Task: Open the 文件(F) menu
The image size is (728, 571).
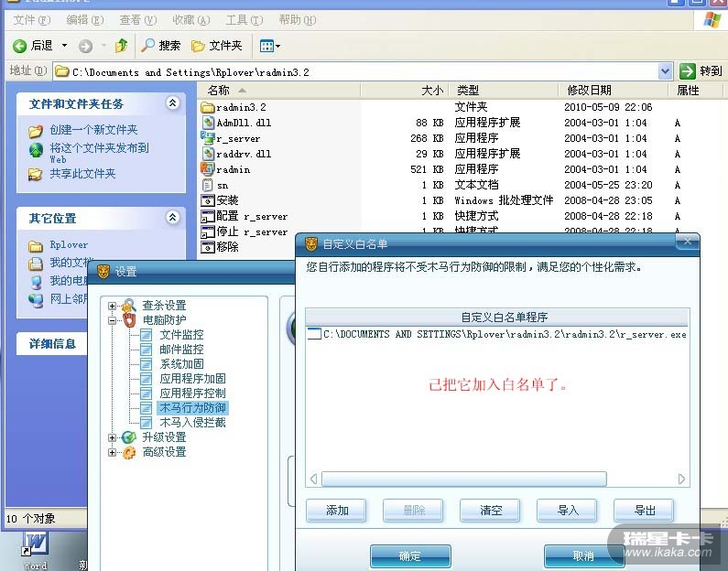Action: click(31, 20)
